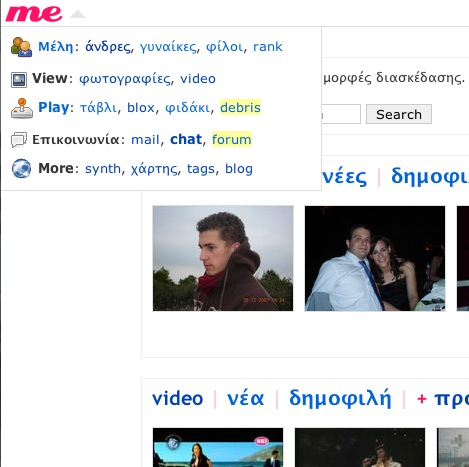
Task: Open the φίλοι link
Action: [x=224, y=47]
